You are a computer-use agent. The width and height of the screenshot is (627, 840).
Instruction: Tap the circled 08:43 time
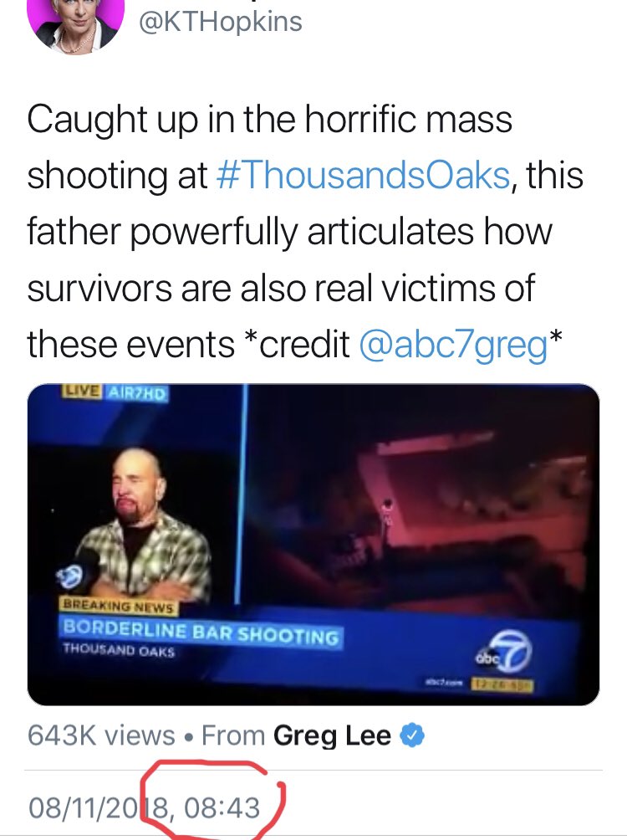click(222, 807)
